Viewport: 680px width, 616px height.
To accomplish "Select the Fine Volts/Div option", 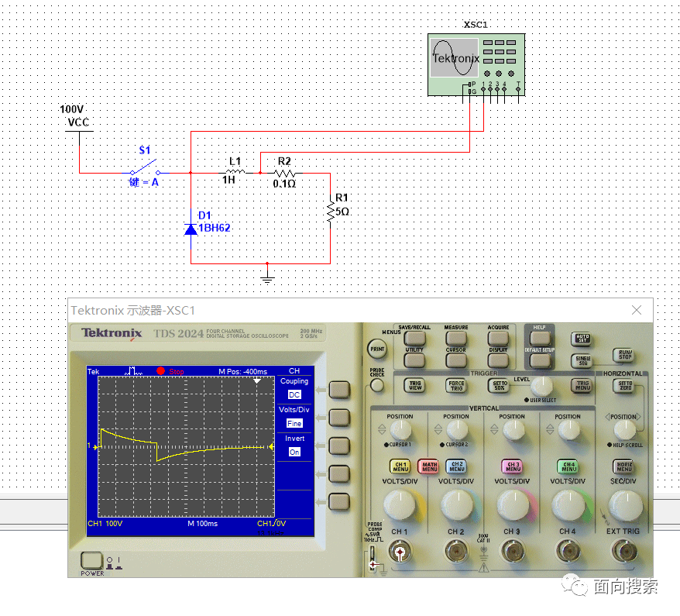I will pos(294,423).
